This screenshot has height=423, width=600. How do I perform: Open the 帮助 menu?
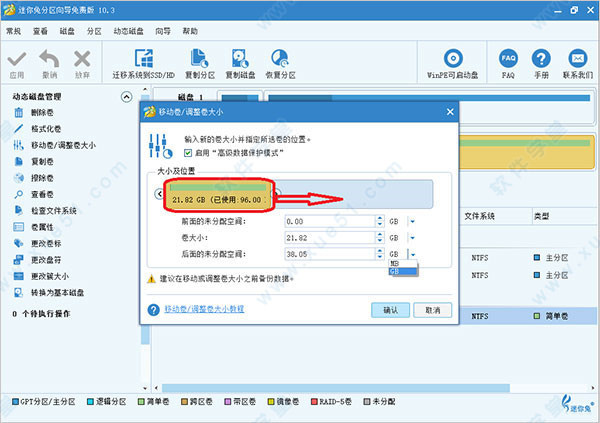pos(190,31)
